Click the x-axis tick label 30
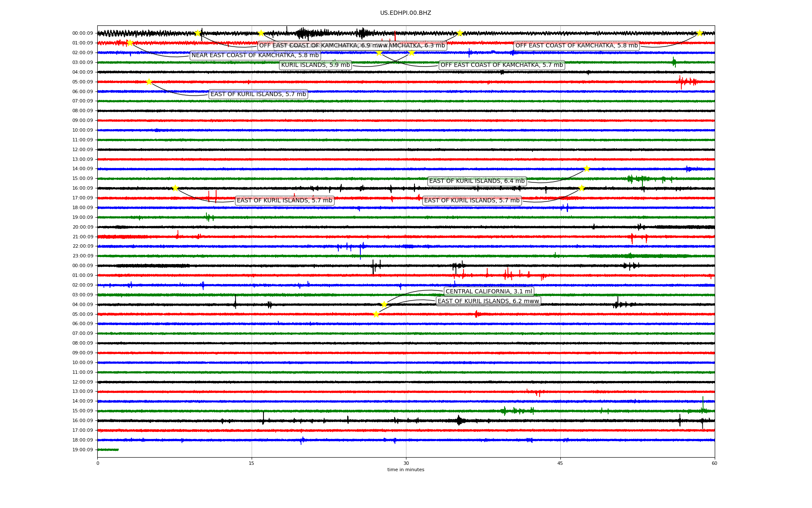 406,463
